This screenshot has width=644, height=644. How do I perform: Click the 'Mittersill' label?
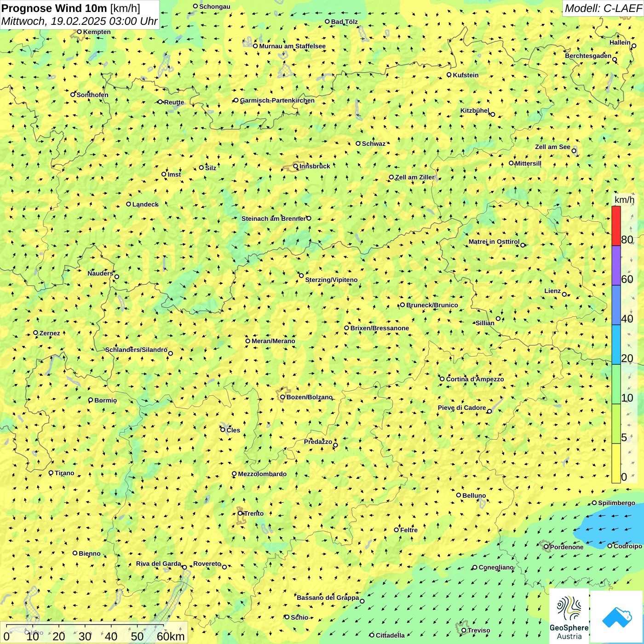tap(528, 163)
